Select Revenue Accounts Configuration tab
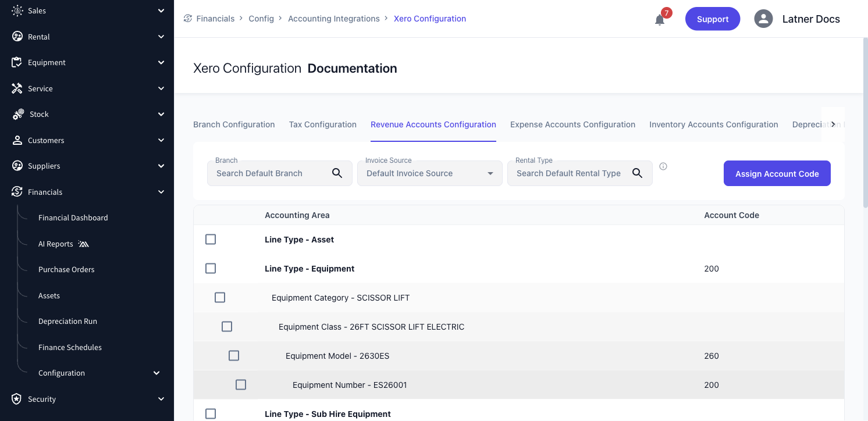The image size is (868, 421). tap(433, 124)
